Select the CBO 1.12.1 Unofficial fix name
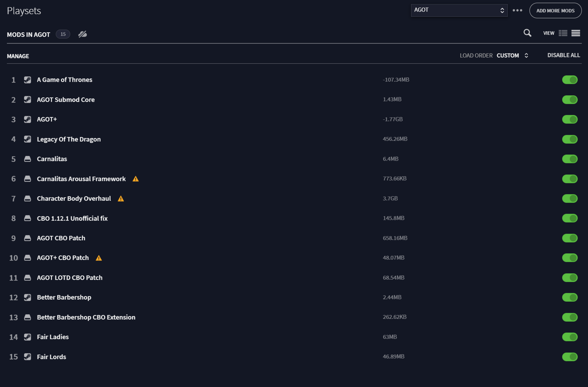 click(x=72, y=218)
